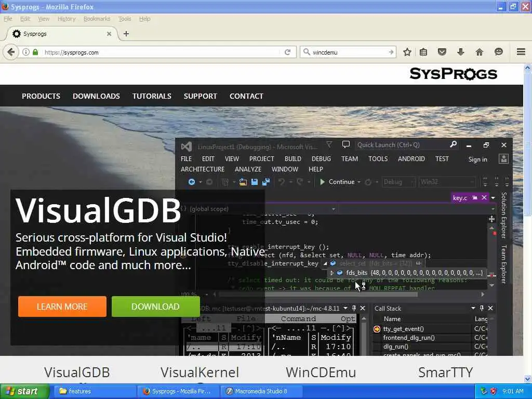The height and width of the screenshot is (399, 532).
Task: Open the Windows start menu
Action: (x=25, y=391)
